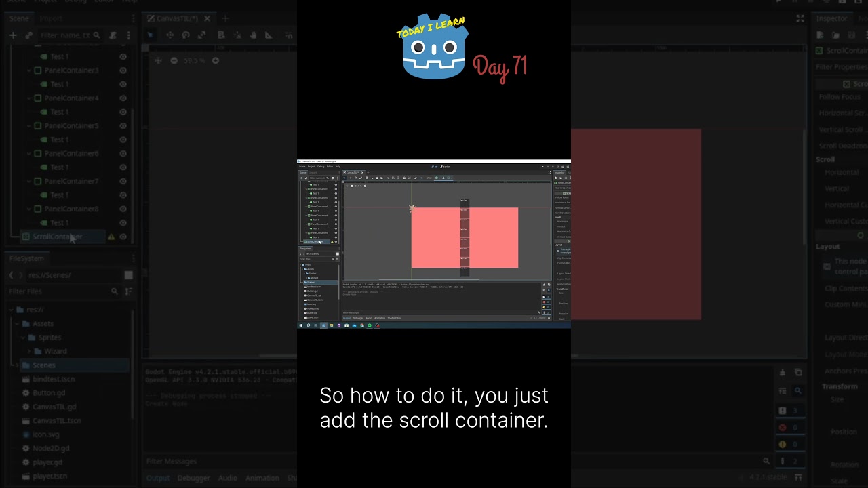The width and height of the screenshot is (868, 488).
Task: Open the scene tree kebab options menu
Action: 128,35
